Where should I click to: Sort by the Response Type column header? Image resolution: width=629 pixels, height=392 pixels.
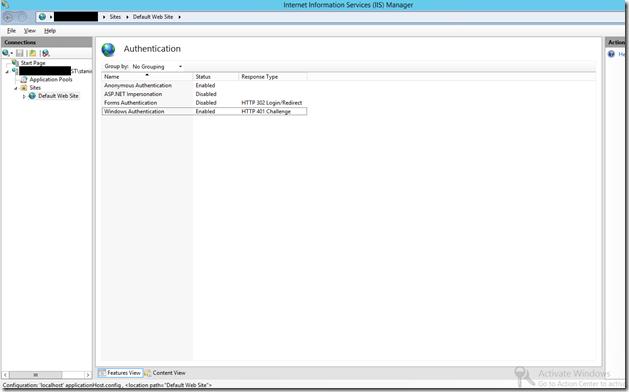pos(273,77)
